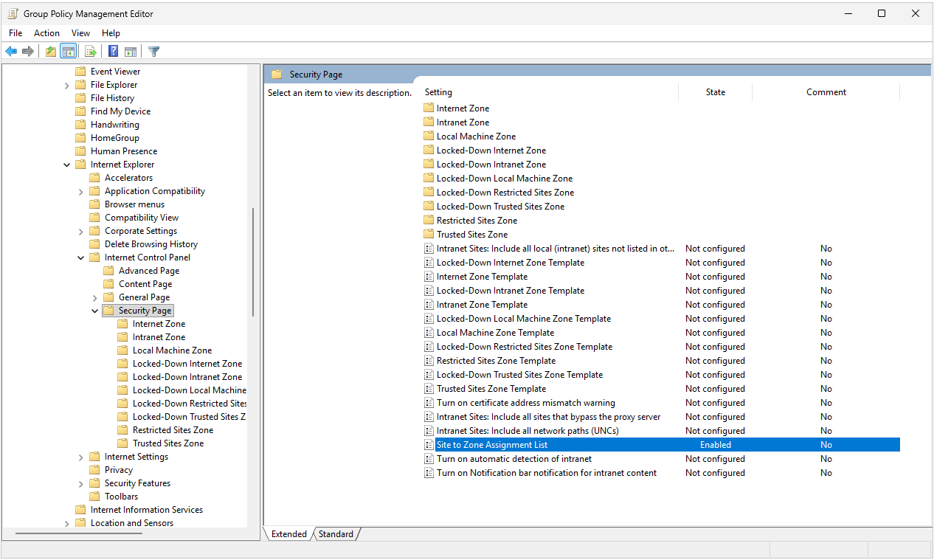Select Compatibility View tree item
Screen dimensions: 934x560
[x=142, y=218]
